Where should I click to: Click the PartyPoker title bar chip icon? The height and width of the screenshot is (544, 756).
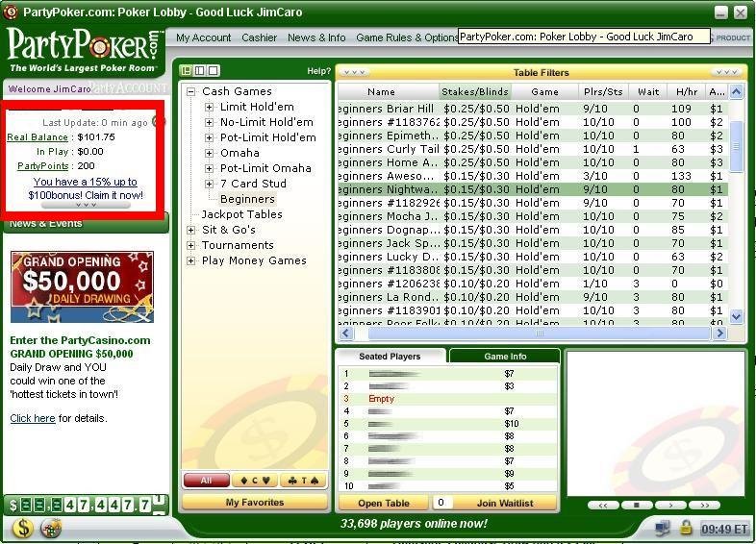[11, 12]
